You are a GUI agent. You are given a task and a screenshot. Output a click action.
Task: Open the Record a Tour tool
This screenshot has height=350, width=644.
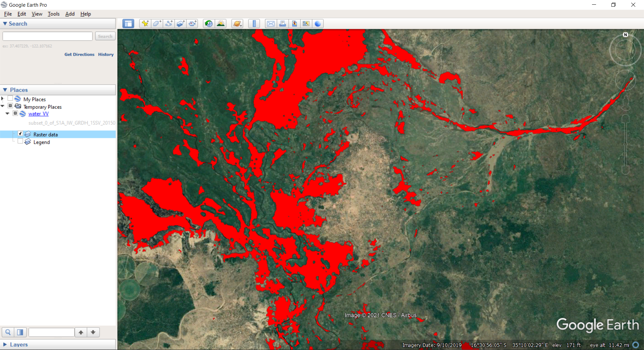pyautogui.click(x=193, y=23)
